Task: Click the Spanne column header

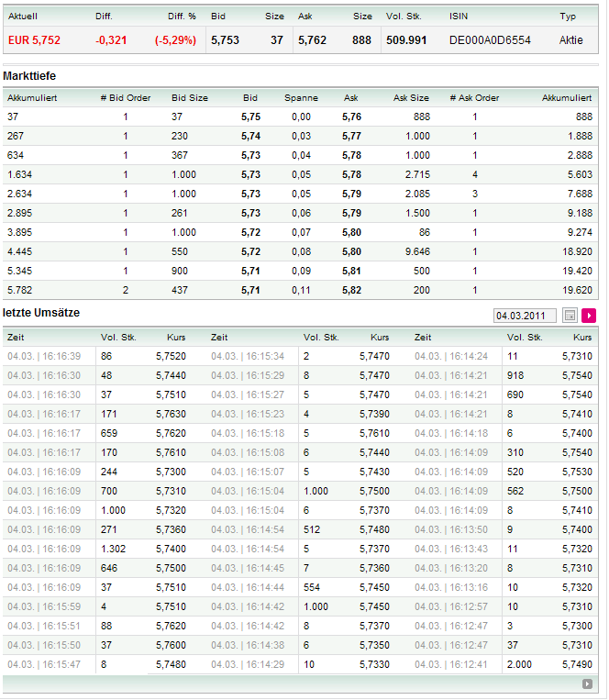Action: [301, 97]
